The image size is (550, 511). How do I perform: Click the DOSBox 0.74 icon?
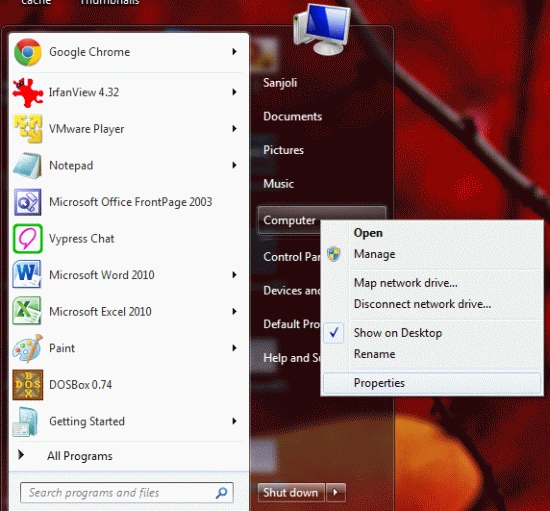tap(28, 385)
